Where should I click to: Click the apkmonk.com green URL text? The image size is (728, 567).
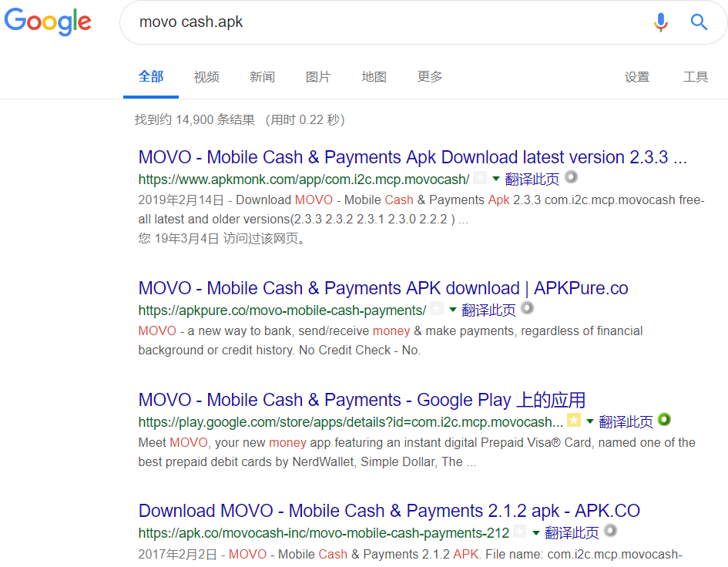pyautogui.click(x=304, y=179)
